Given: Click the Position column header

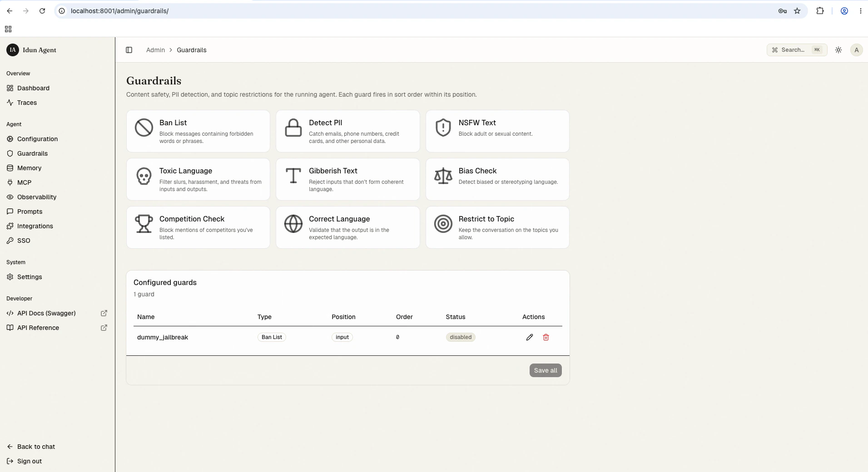Looking at the screenshot, I should pyautogui.click(x=343, y=317).
